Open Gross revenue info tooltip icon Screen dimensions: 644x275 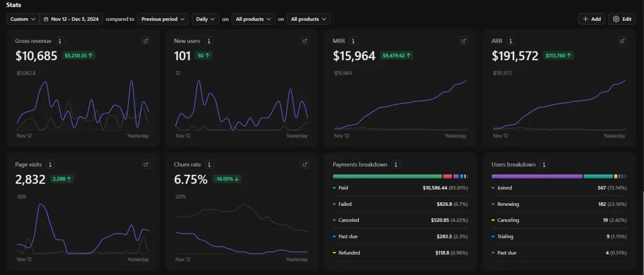click(x=60, y=41)
